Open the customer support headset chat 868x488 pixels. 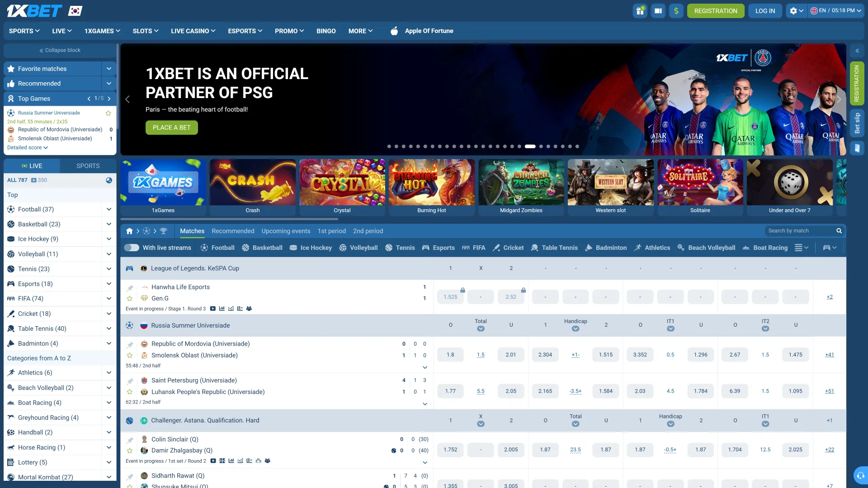pyautogui.click(x=861, y=475)
